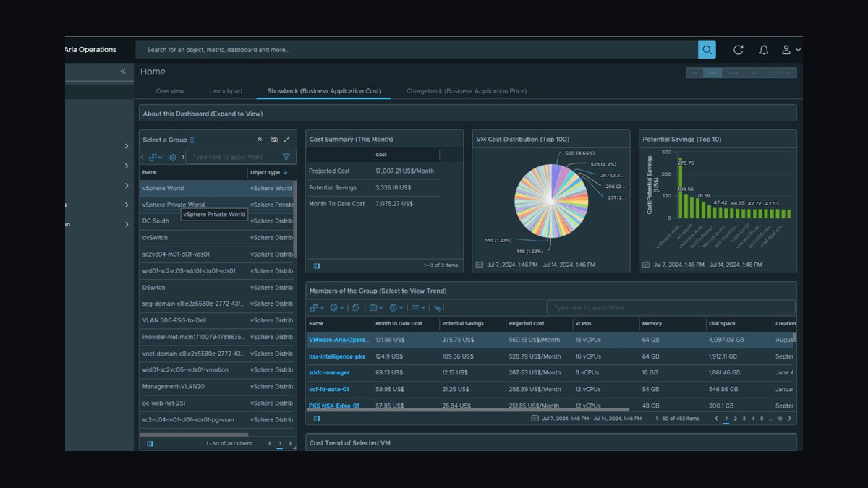This screenshot has height=488, width=868.
Task: Click the Select a Group vertical scrollbar
Action: tap(294, 220)
